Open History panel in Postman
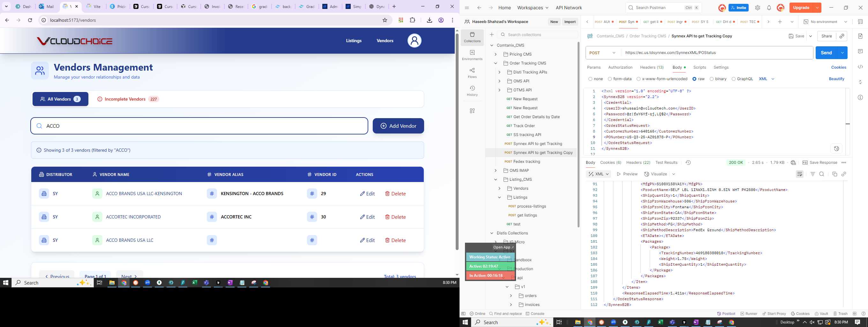Image resolution: width=868 pixels, height=327 pixels. [472, 91]
